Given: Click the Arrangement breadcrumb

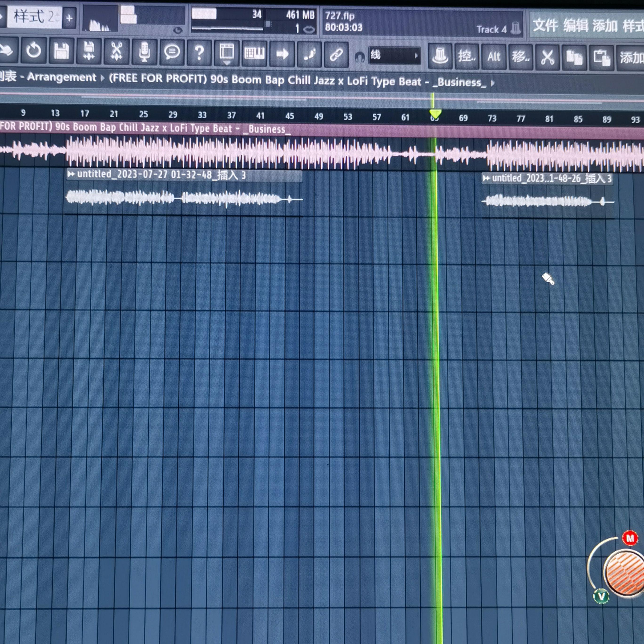Looking at the screenshot, I should [x=62, y=77].
